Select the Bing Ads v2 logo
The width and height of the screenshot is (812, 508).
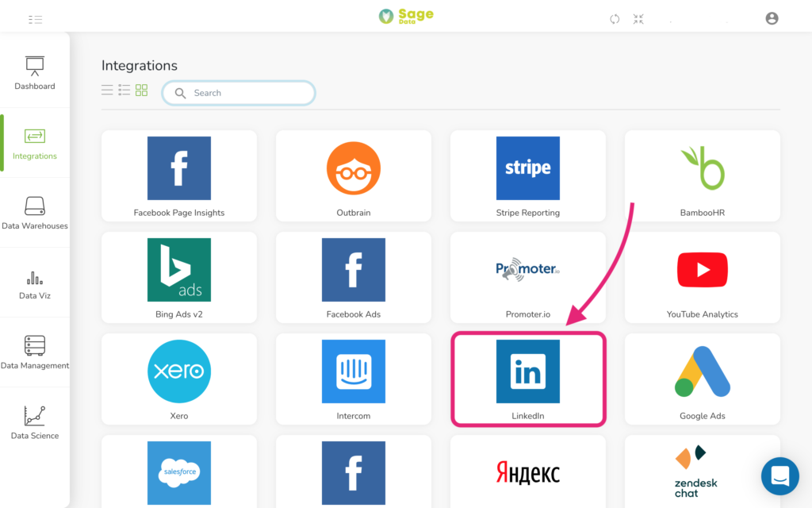tap(179, 270)
